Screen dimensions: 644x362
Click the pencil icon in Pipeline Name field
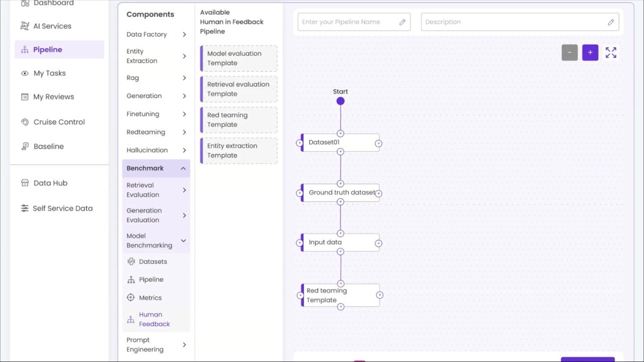pos(403,22)
